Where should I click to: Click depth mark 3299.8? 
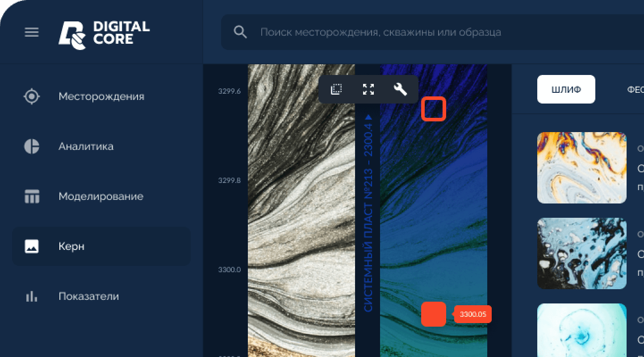230,180
